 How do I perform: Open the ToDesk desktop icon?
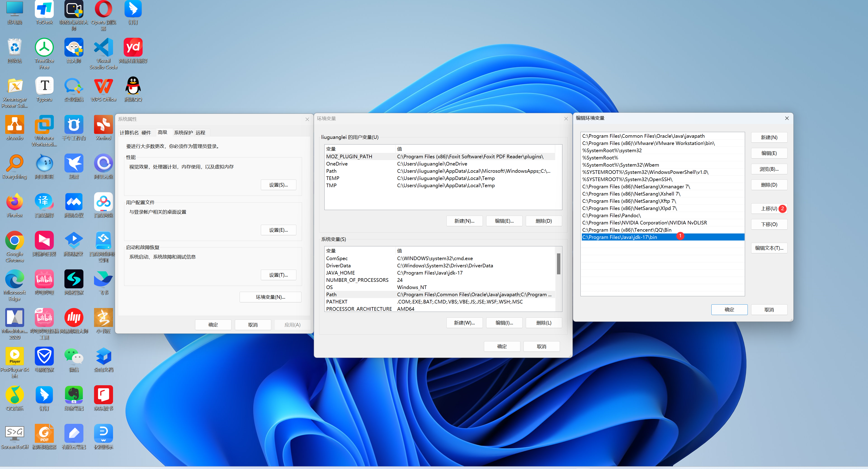pos(44,13)
